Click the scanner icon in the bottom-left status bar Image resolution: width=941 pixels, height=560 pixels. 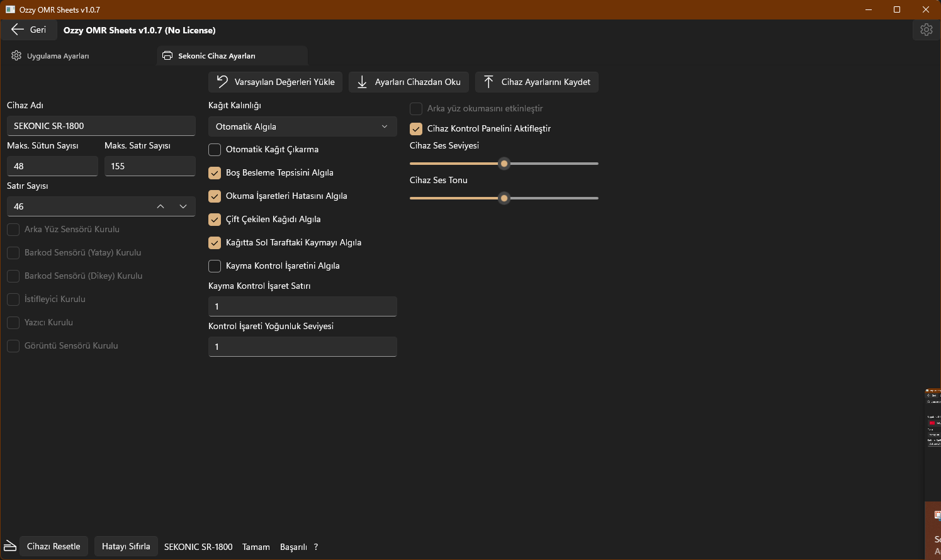point(10,546)
